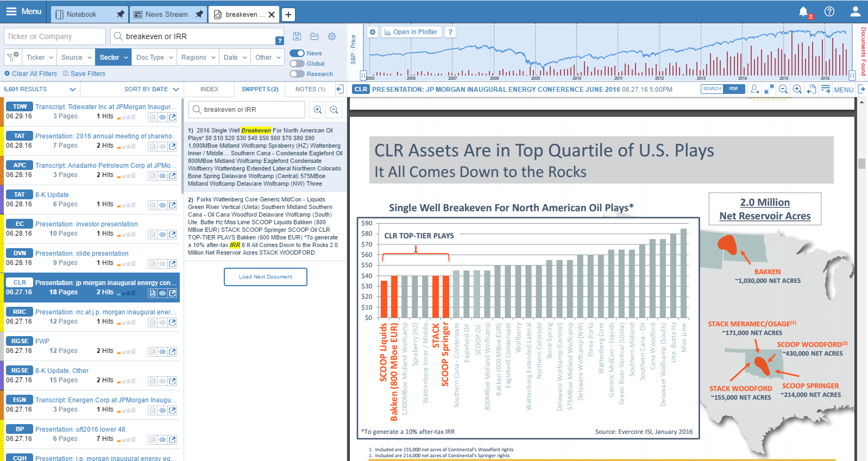Open help question mark in header

829,11
